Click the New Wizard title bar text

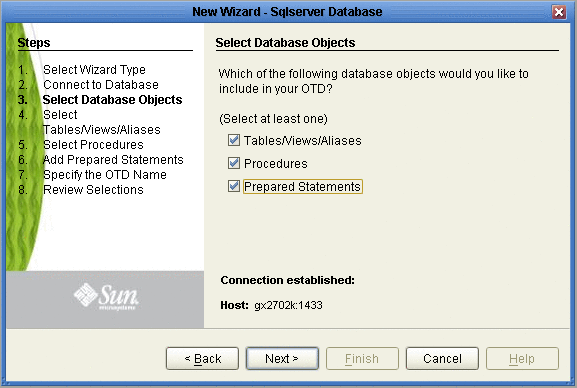(x=287, y=12)
